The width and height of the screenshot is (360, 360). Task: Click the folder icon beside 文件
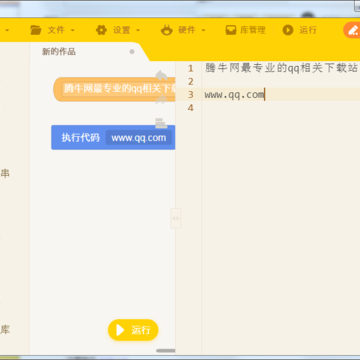(x=36, y=30)
